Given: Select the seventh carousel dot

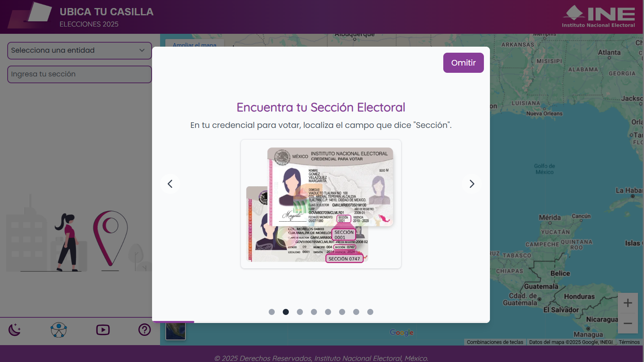Looking at the screenshot, I should point(356,312).
